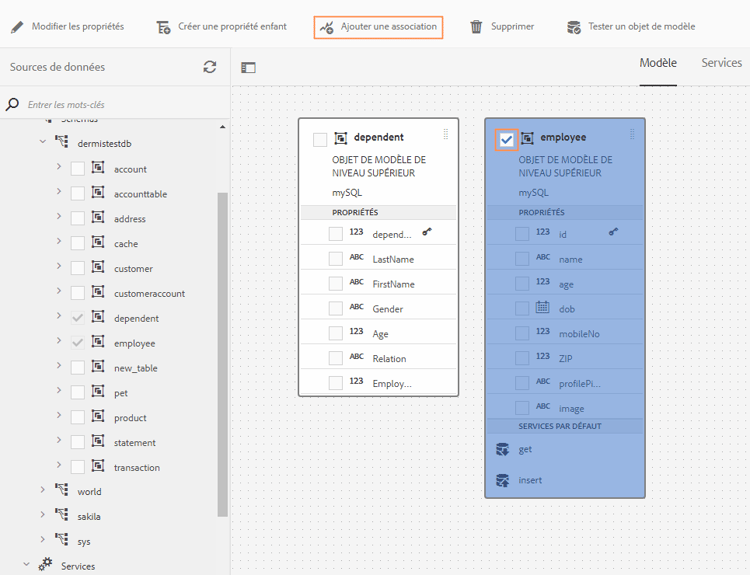Click Tester un objet de modèle
The height and width of the screenshot is (575, 750).
(x=641, y=27)
